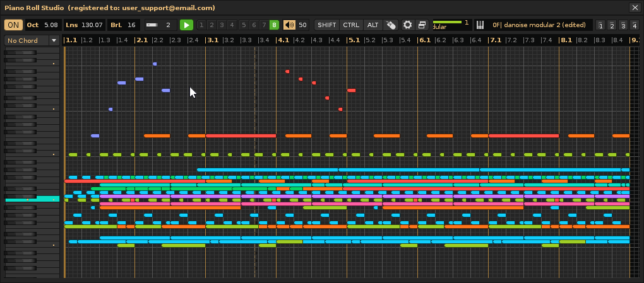The image size is (644, 283).
Task: Click the piano keyboard instrument icon
Action: click(480, 25)
